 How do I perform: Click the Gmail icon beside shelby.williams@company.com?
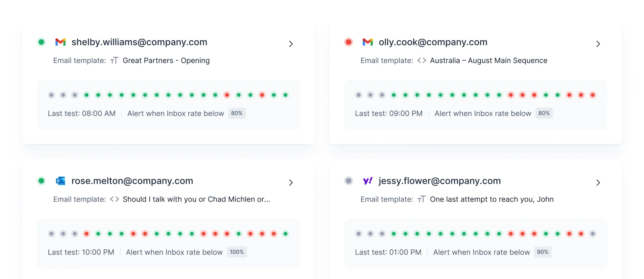[61, 42]
